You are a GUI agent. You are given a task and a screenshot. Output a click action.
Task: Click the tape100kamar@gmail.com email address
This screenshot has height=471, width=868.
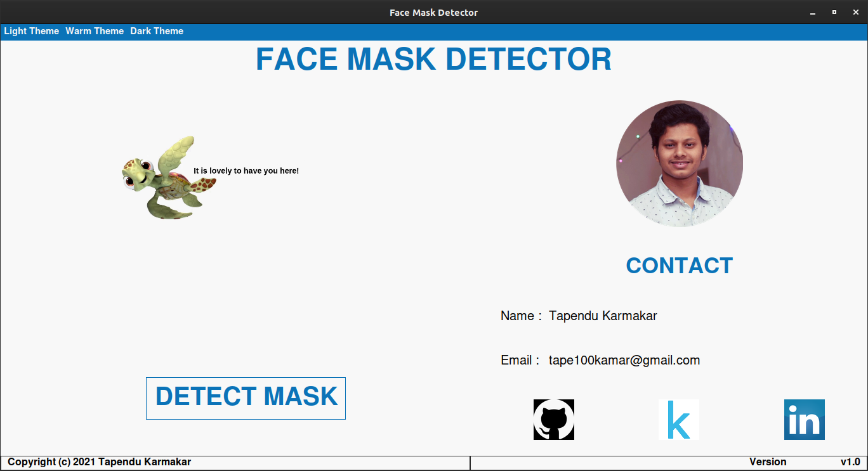(x=624, y=360)
